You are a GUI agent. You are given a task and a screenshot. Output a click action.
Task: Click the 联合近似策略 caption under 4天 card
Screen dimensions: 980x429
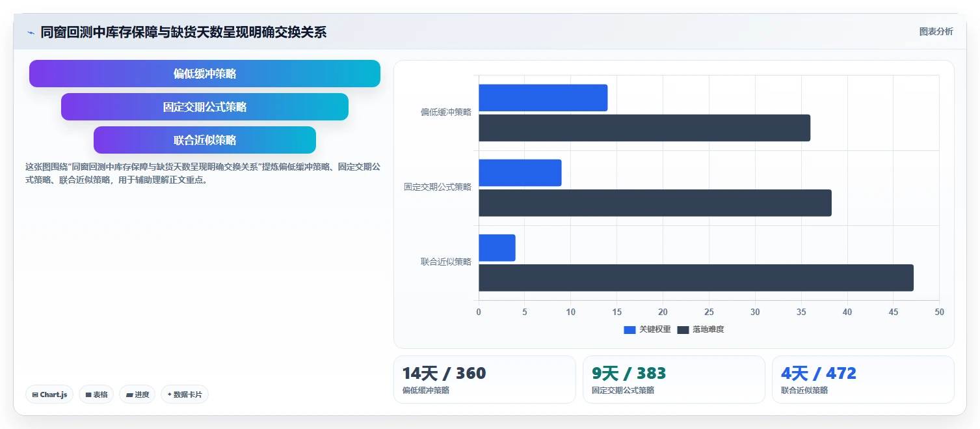[804, 391]
